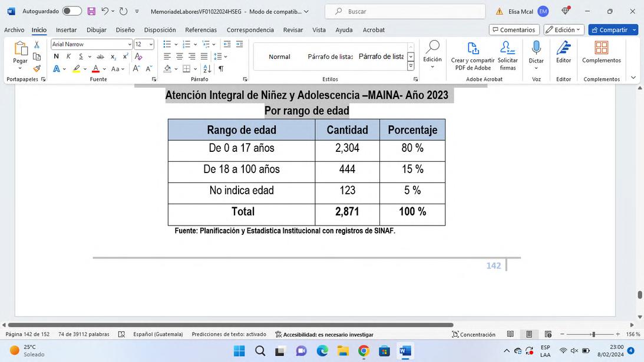Toggle superscript formatting
644x362 pixels.
point(126,57)
